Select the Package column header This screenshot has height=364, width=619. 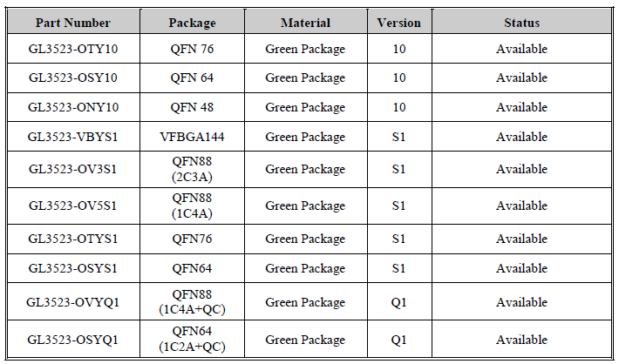click(x=193, y=23)
